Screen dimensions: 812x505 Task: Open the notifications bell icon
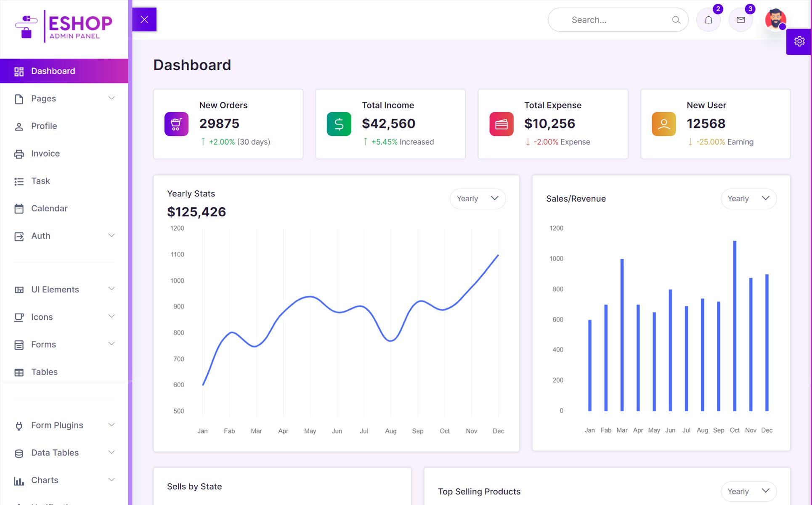pos(709,20)
